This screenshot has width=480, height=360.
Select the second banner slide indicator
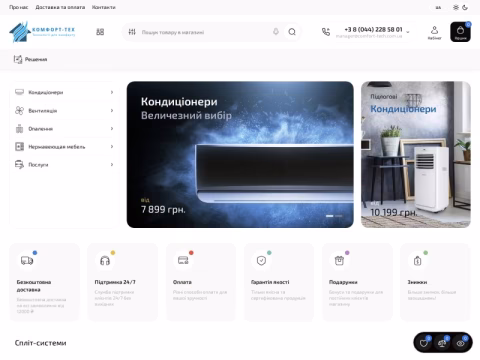339,216
